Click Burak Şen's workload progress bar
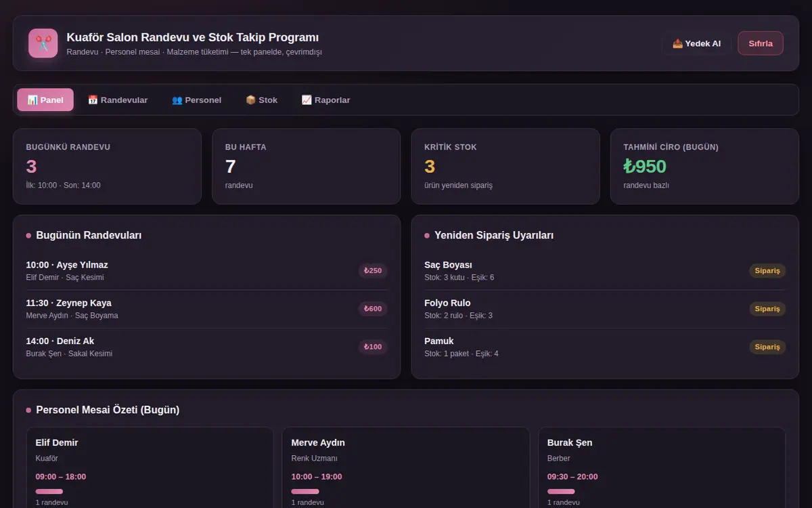 click(561, 492)
